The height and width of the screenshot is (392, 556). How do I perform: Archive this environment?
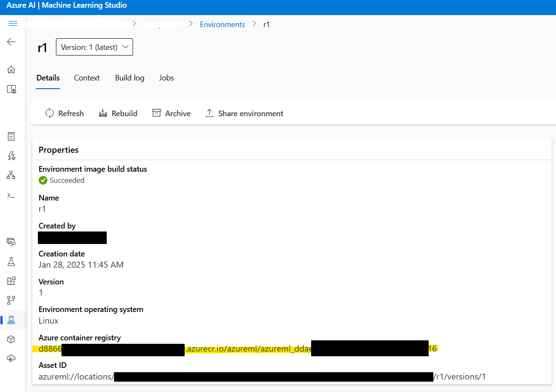[x=171, y=113]
